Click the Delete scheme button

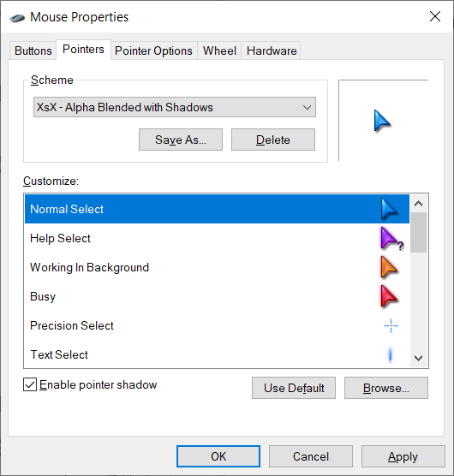[x=273, y=140]
